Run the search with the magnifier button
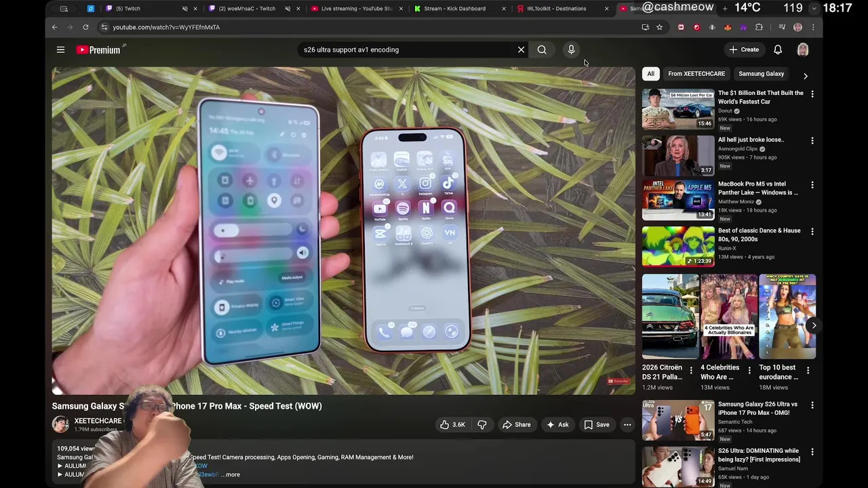 (542, 49)
